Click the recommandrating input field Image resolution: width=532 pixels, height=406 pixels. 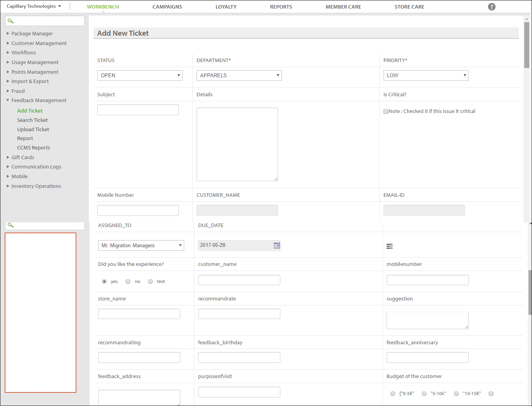(139, 357)
